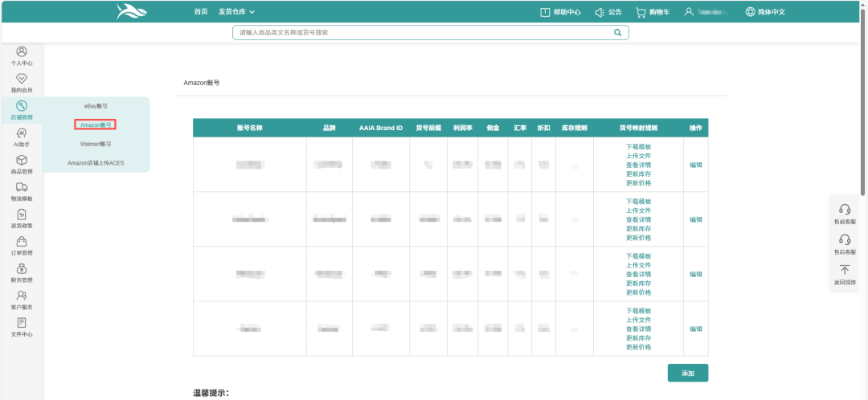The width and height of the screenshot is (868, 400).
Task: Go to 商品管理 in the sidebar
Action: 22,161
